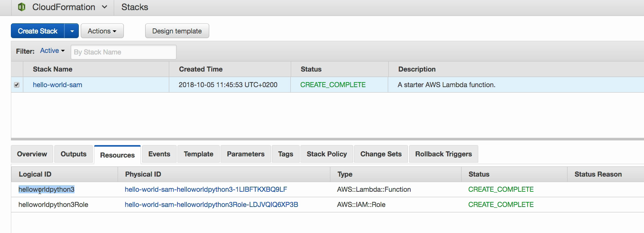Click the Create Stack button
The width and height of the screenshot is (644, 233).
38,31
